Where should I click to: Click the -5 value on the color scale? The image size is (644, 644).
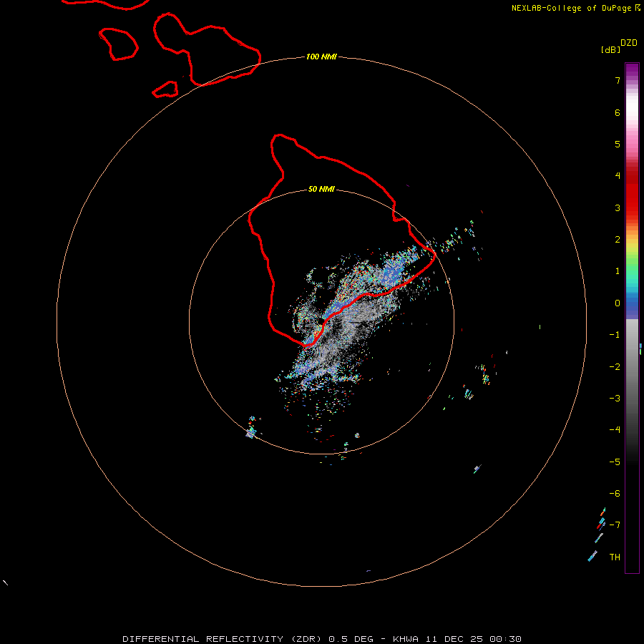coord(615,462)
